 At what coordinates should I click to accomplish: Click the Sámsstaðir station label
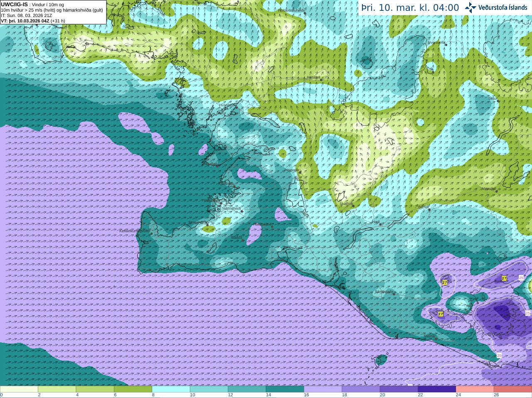(x=384, y=292)
